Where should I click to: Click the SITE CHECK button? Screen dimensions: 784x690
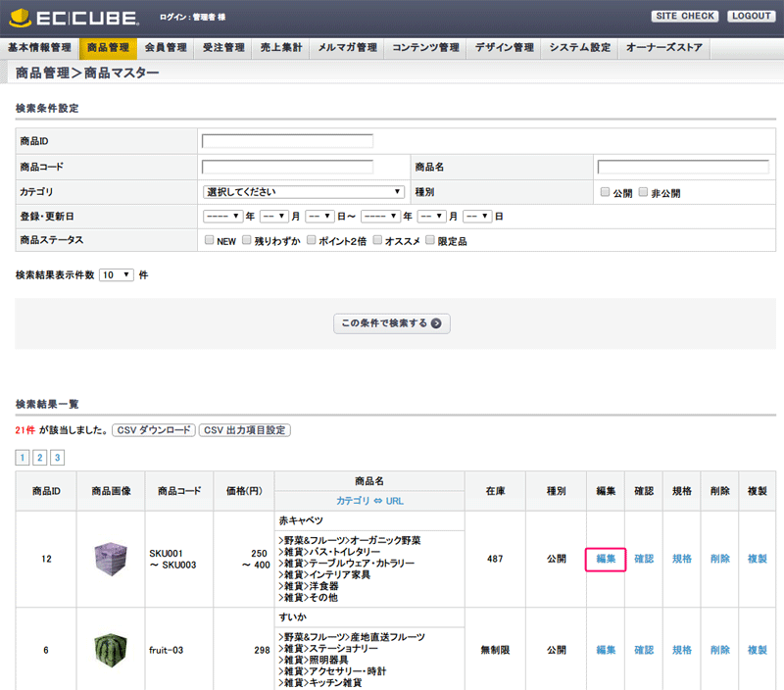coord(685,17)
